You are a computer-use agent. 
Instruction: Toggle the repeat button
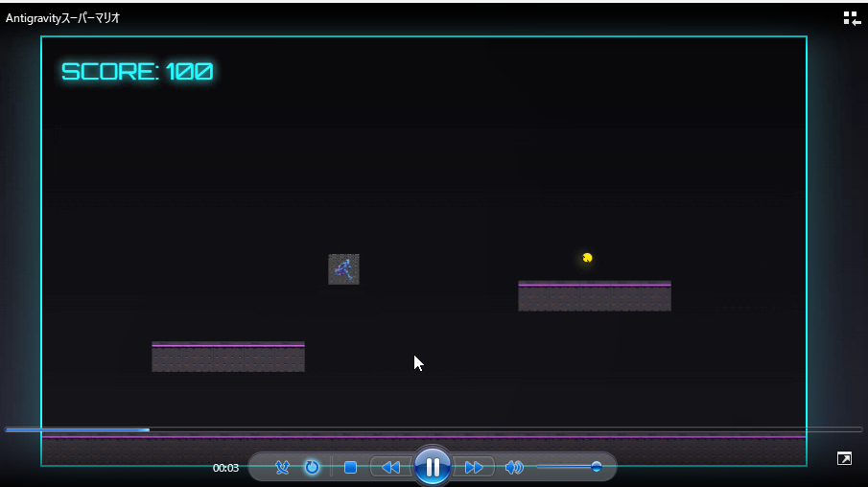click(312, 467)
